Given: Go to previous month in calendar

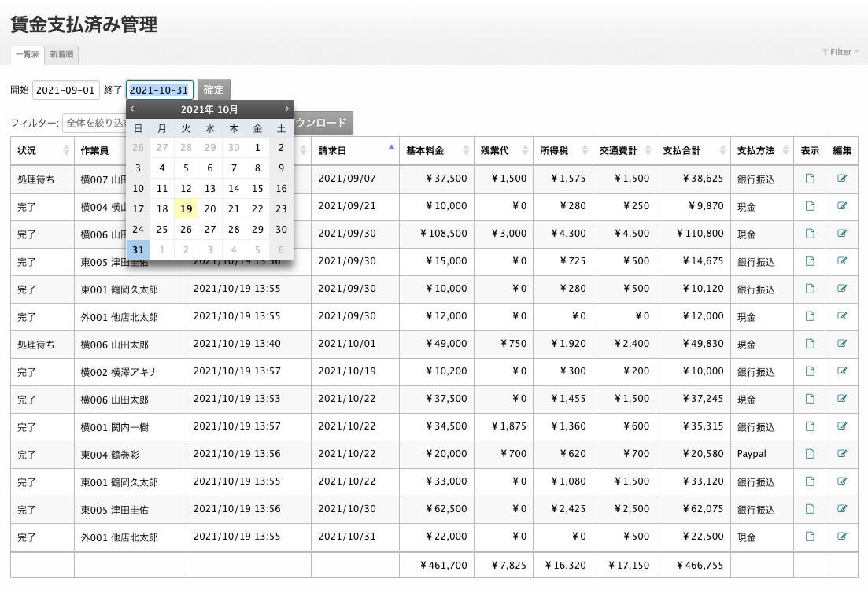Looking at the screenshot, I should click(x=132, y=109).
